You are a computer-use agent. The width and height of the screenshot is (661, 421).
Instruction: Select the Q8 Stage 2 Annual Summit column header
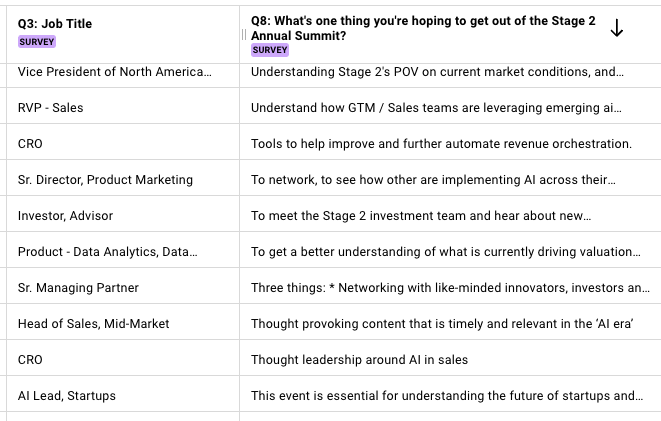420,29
